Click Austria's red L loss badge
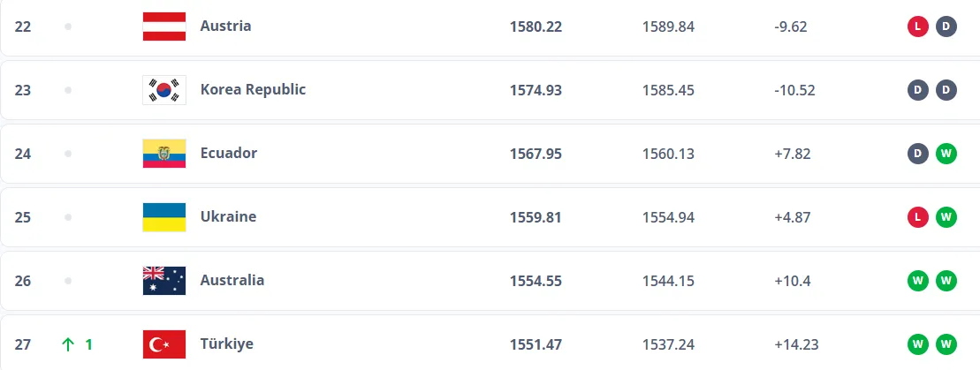The width and height of the screenshot is (980, 370). coord(917,26)
